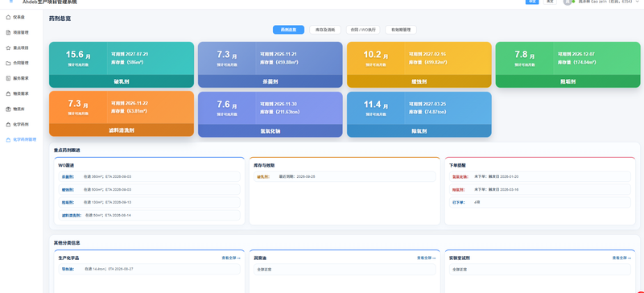
Task: Click the 库存与效期 panel title
Action: click(264, 166)
